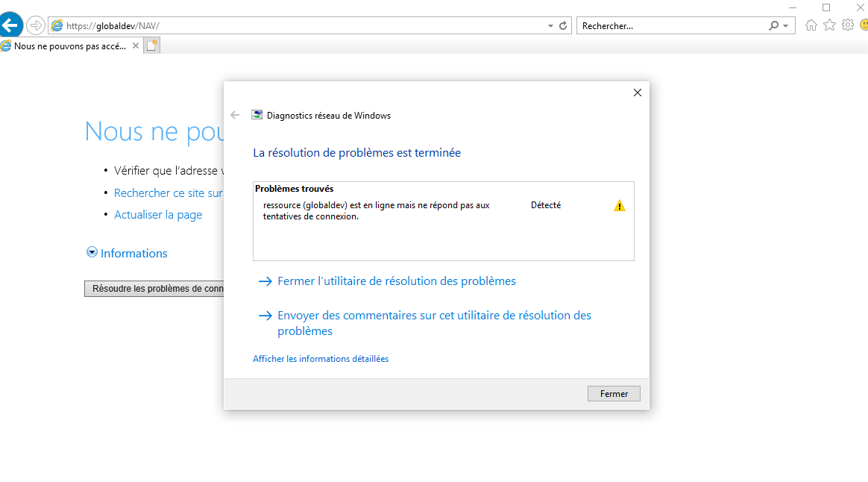Click the Internet Explorer page icon in the address bar
The width and height of the screenshot is (868, 482).
[x=57, y=25]
